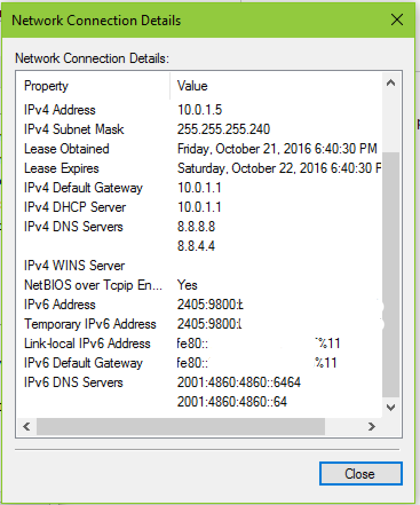Select the IPv4 Default Gateway row
Image resolution: width=420 pixels, height=505 pixels.
coord(200,188)
